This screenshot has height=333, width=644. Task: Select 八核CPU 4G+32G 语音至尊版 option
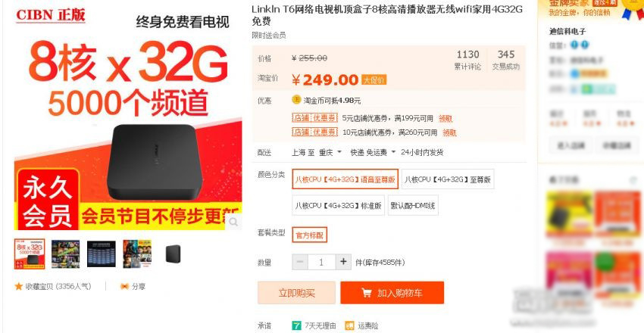click(x=345, y=179)
